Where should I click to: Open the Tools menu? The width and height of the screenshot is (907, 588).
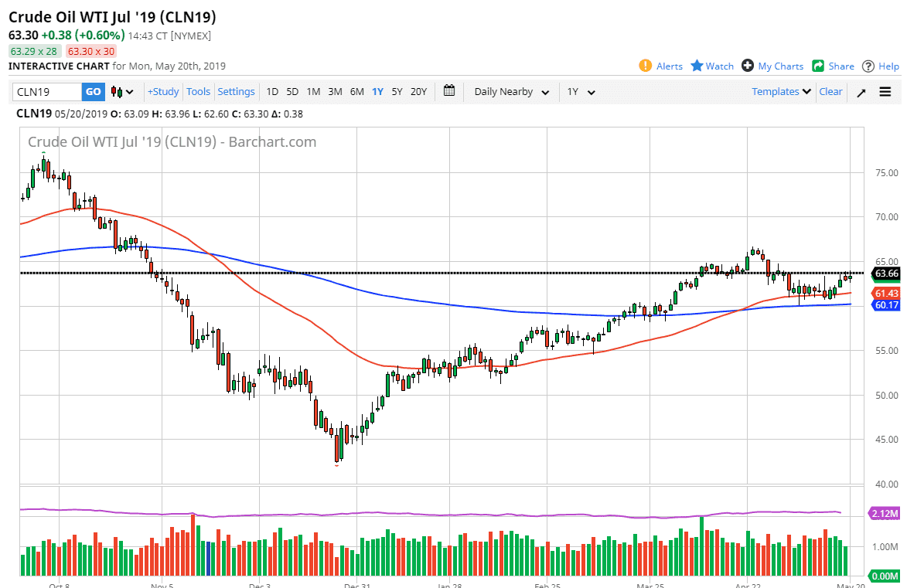point(198,92)
